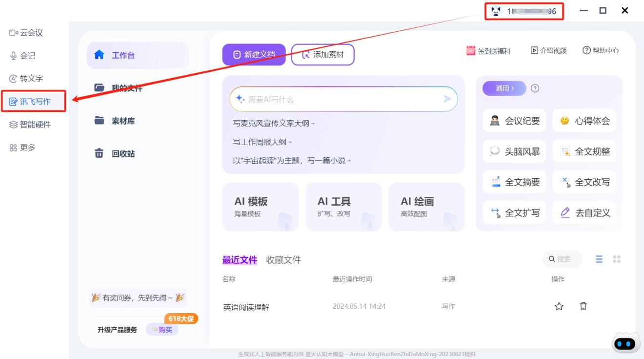Viewport: 644px width, 359px height.
Task: Choose the 全文改写 tool
Action: pos(584,182)
